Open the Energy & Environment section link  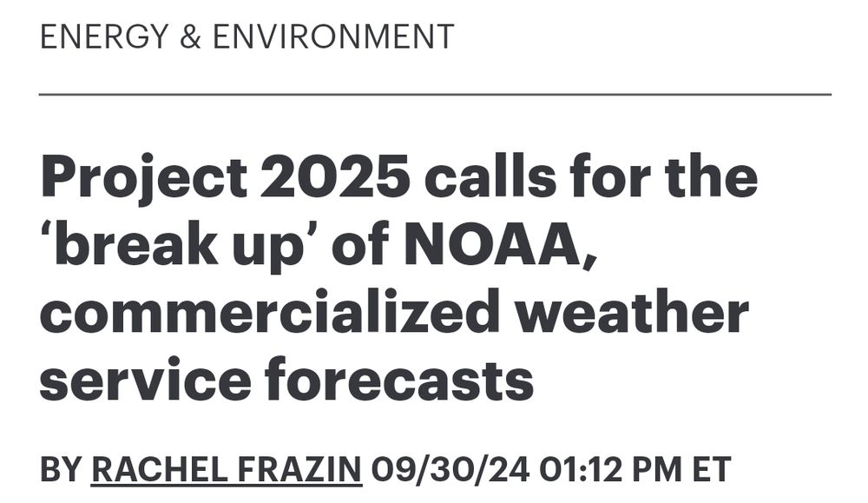point(247,36)
